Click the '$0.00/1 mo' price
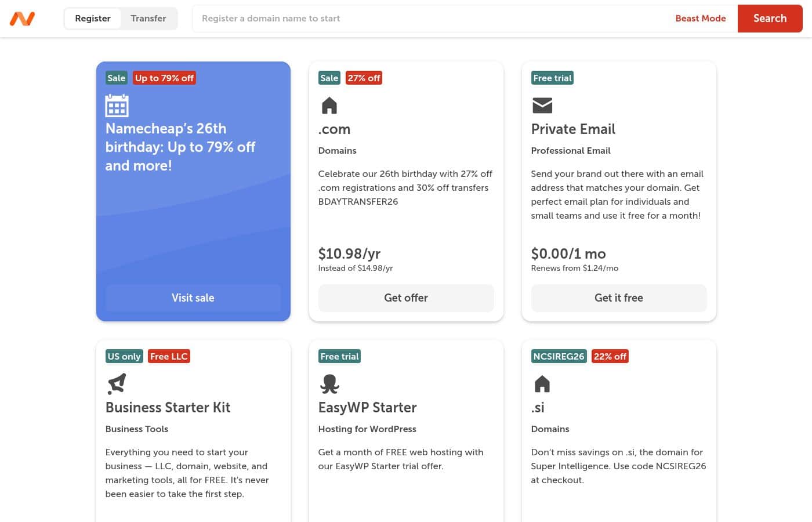Image resolution: width=812 pixels, height=522 pixels. point(568,254)
